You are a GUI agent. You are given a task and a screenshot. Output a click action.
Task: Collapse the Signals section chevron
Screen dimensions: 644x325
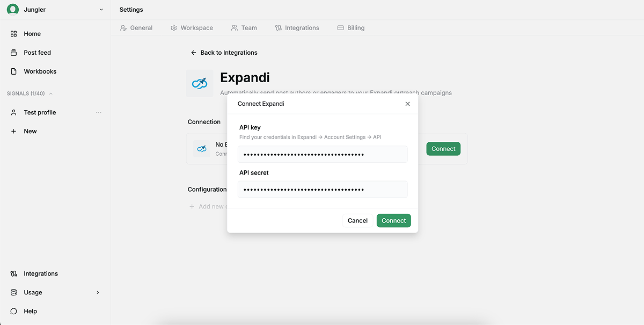(51, 93)
